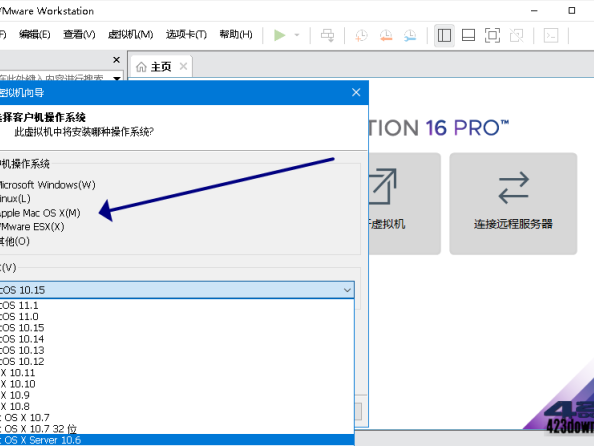Open the 帮助(H) menu
Viewport: 594px width, 446px height.
point(236,34)
